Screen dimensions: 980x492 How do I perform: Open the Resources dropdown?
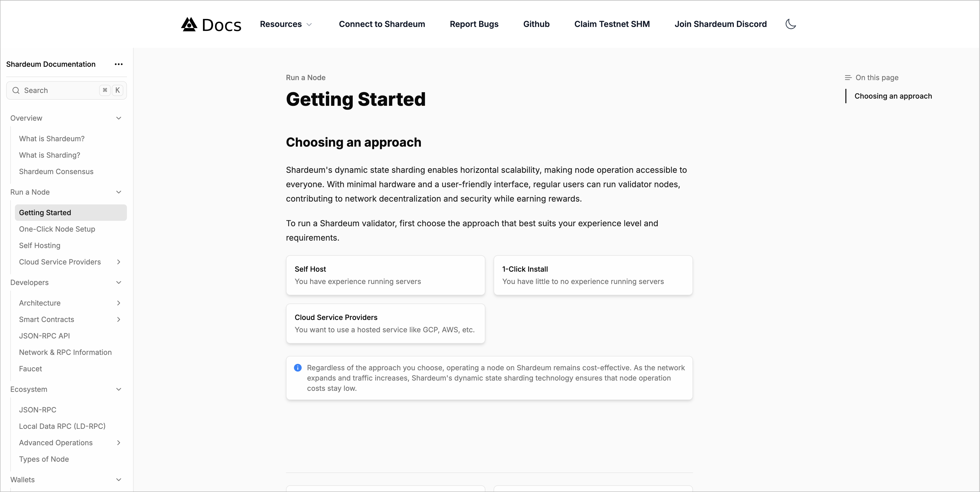click(286, 24)
